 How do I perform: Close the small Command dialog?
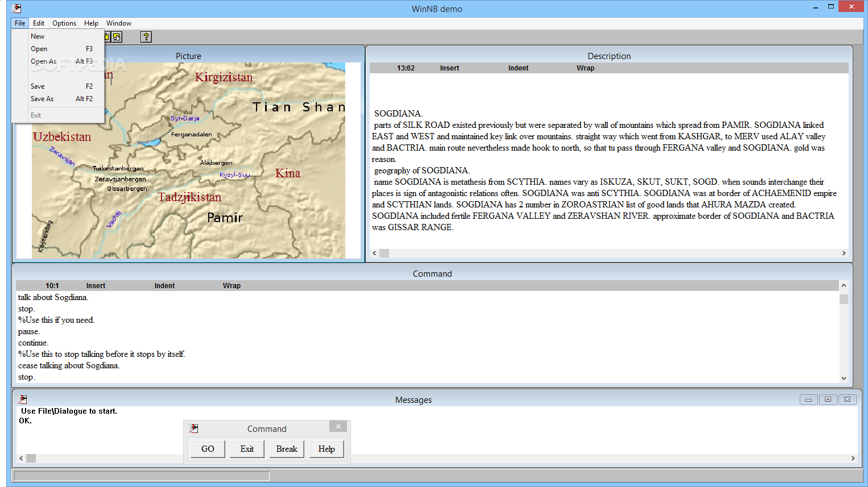point(338,427)
